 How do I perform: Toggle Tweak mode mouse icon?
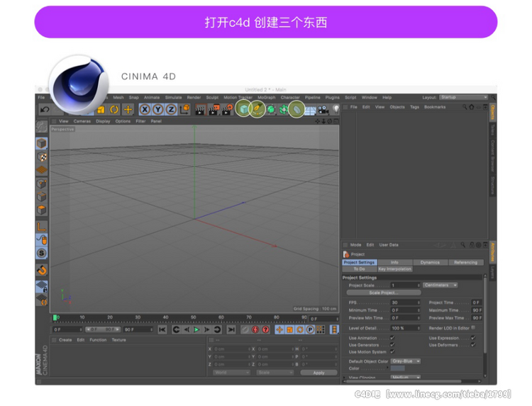[x=42, y=240]
